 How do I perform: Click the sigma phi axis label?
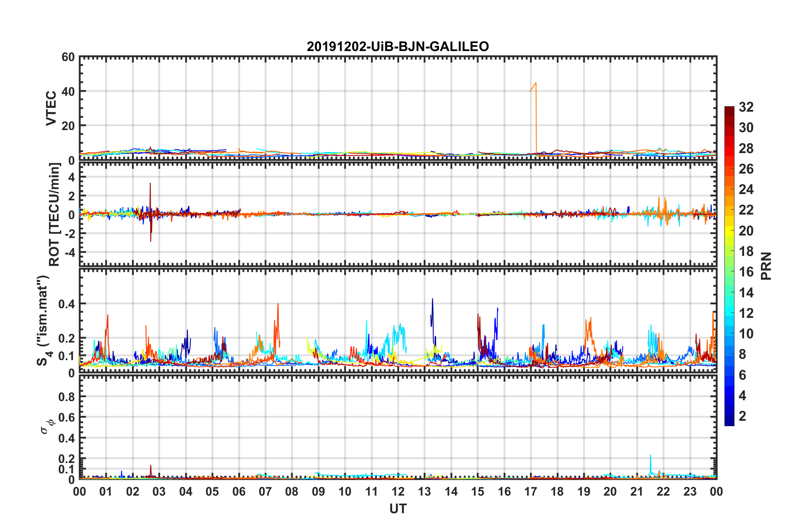47,427
